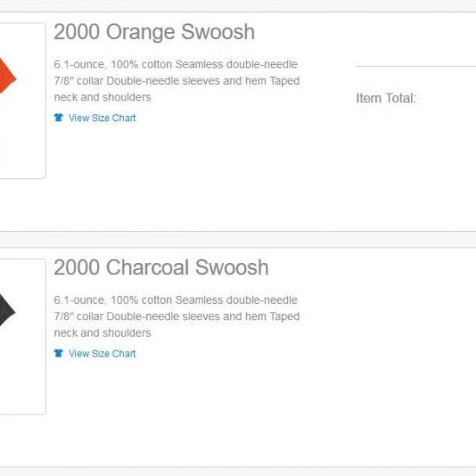Click "neck and shoulders" in Charcoal Swoosh description

click(102, 332)
